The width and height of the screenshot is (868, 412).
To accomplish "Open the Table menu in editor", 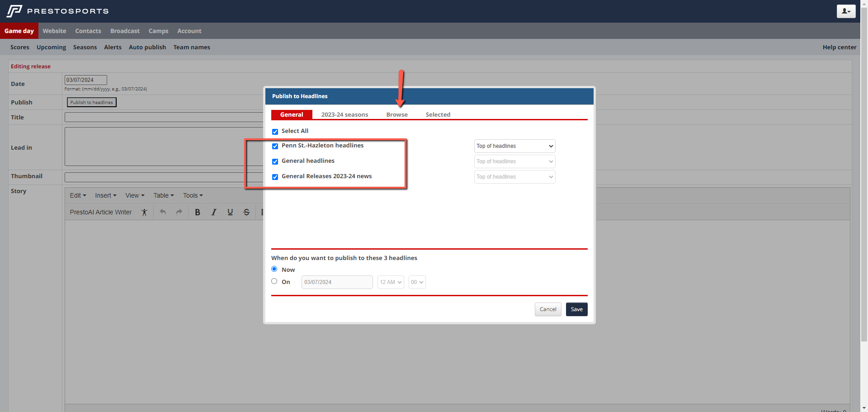I will pyautogui.click(x=163, y=195).
